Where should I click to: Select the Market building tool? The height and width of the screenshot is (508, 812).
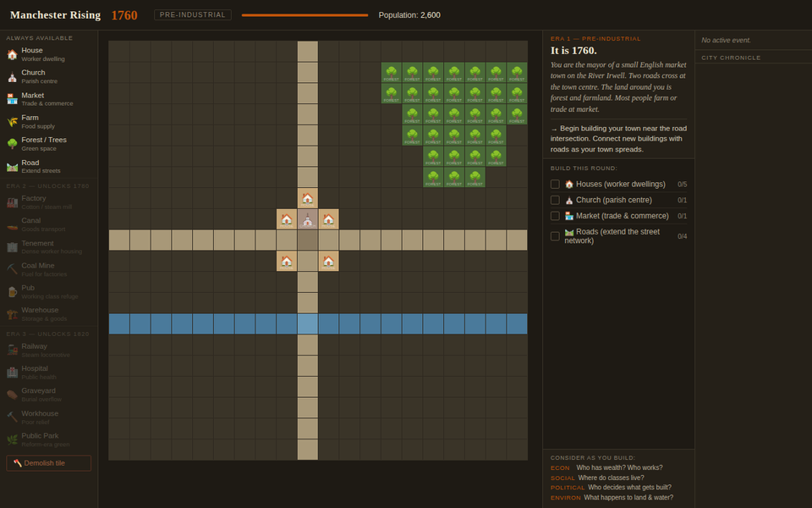(x=49, y=99)
